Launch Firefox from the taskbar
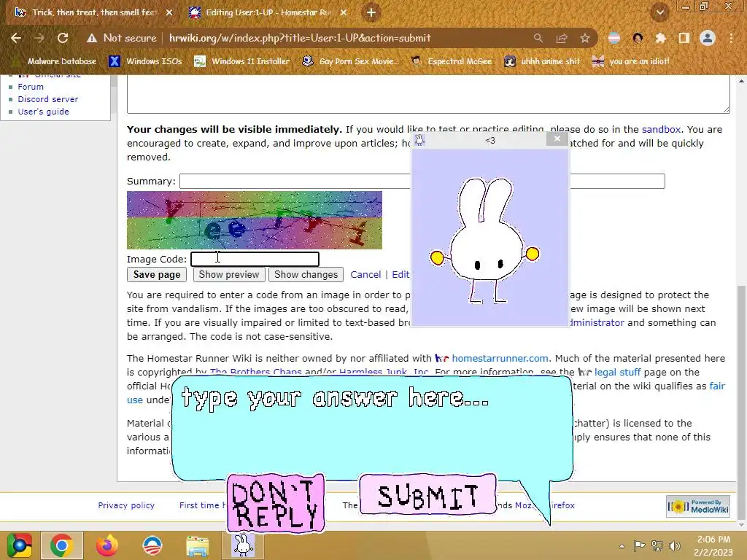This screenshot has width=747, height=560. coord(107,545)
